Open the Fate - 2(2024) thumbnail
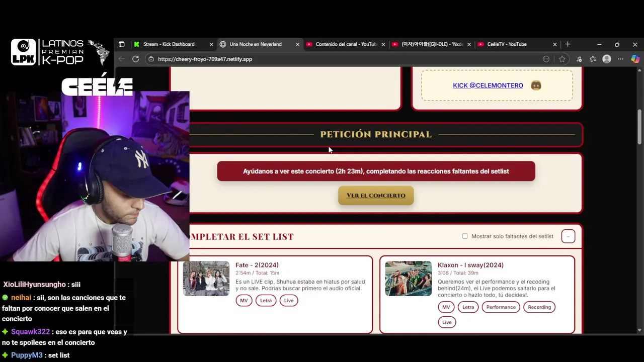Viewport: 644px width, 362px height. coord(206,279)
